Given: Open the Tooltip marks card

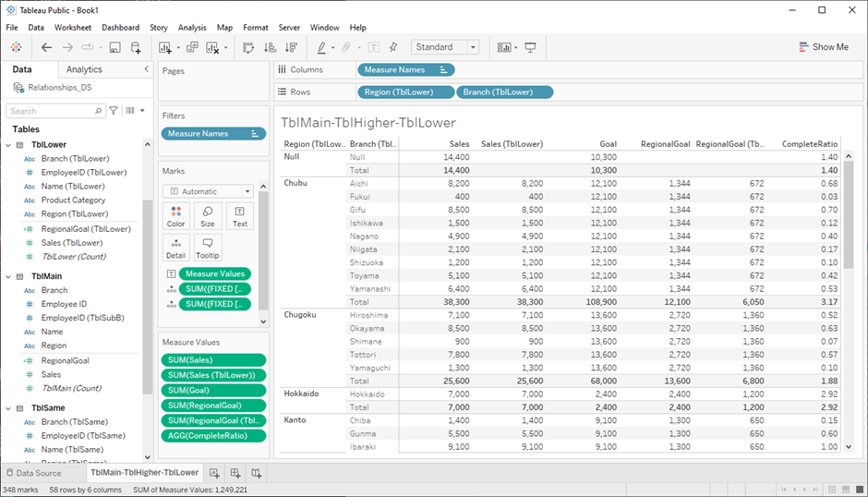Looking at the screenshot, I should pyautogui.click(x=208, y=248).
